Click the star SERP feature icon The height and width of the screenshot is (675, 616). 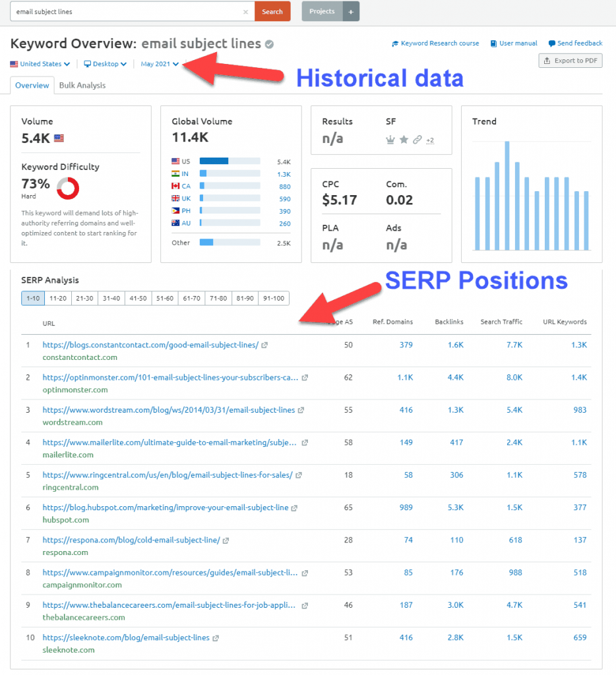tap(404, 140)
